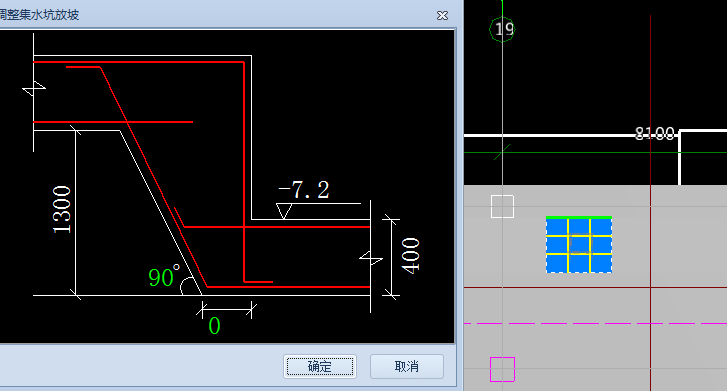Select the magenta square column marker
727x391 pixels.
502,369
